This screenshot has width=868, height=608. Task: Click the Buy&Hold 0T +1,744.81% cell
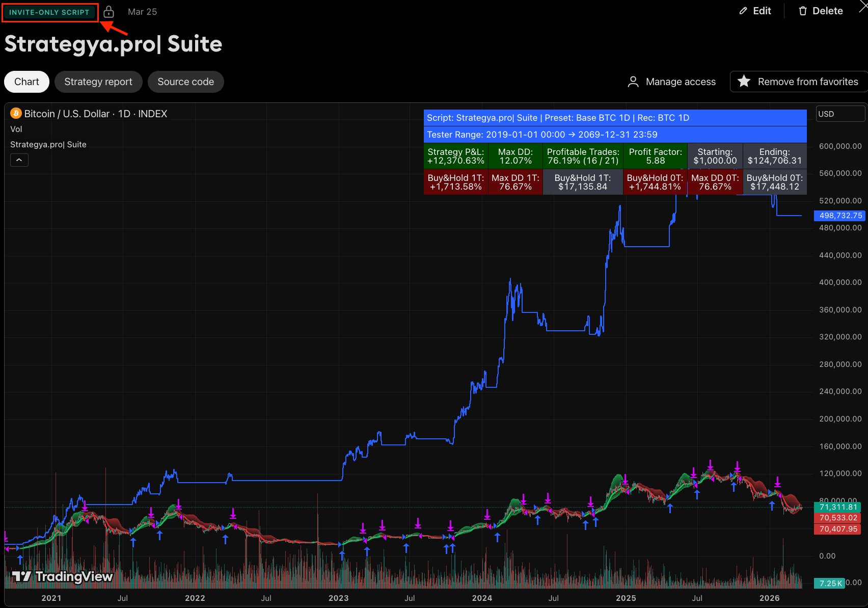656,182
